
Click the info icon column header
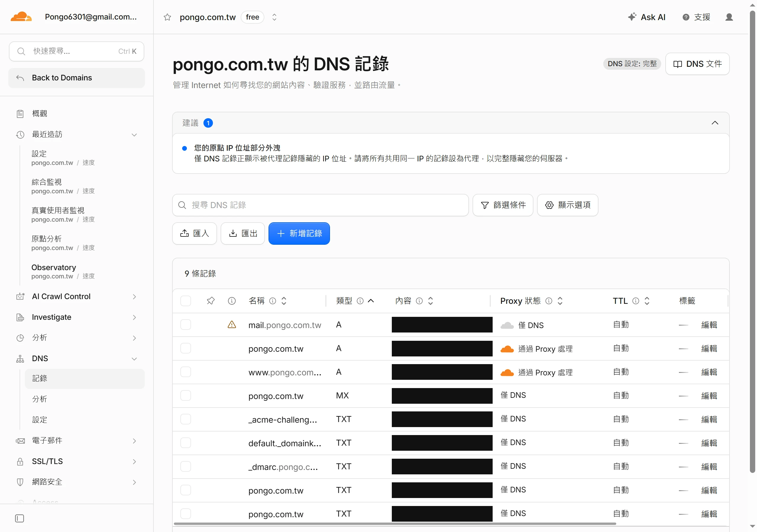click(x=232, y=301)
